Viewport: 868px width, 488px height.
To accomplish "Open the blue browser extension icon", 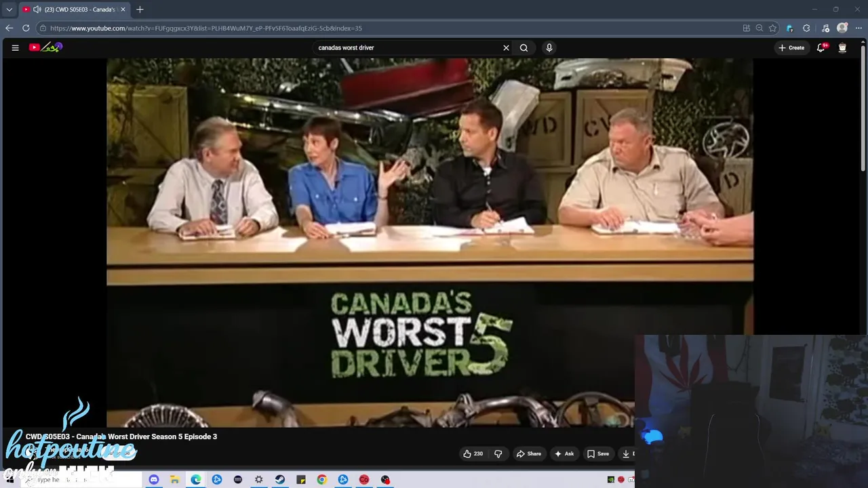I will coord(789,28).
